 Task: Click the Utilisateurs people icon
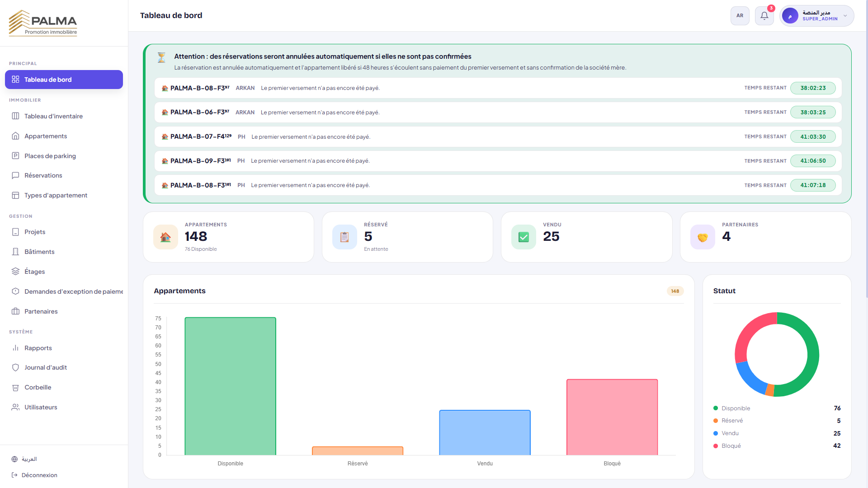[15, 407]
